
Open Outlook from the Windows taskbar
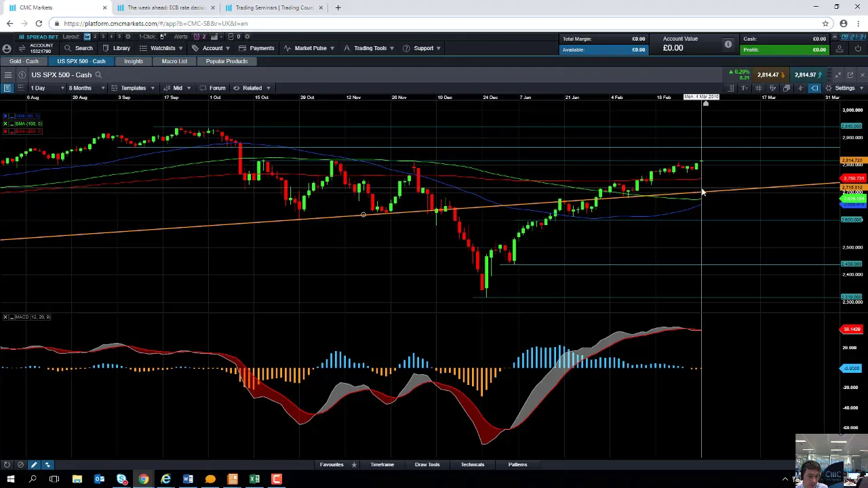point(99,480)
